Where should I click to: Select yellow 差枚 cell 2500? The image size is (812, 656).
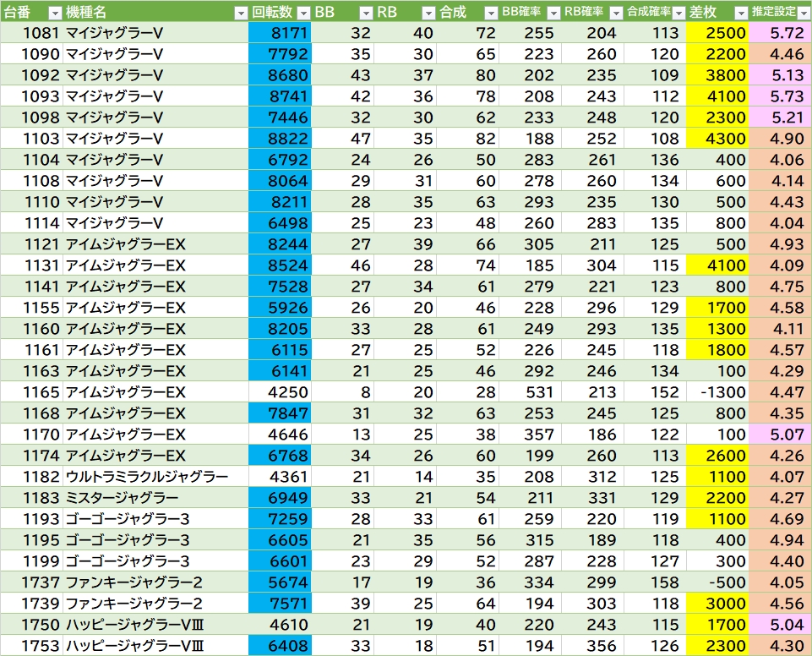pyautogui.click(x=717, y=33)
